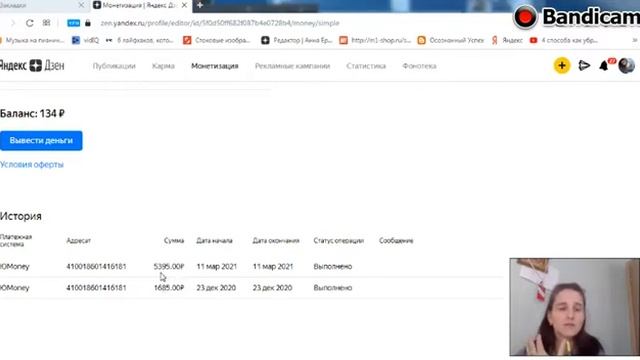Click the 11 мар 2021 start date
Viewport: 640px width, 360px height.
pos(217,267)
